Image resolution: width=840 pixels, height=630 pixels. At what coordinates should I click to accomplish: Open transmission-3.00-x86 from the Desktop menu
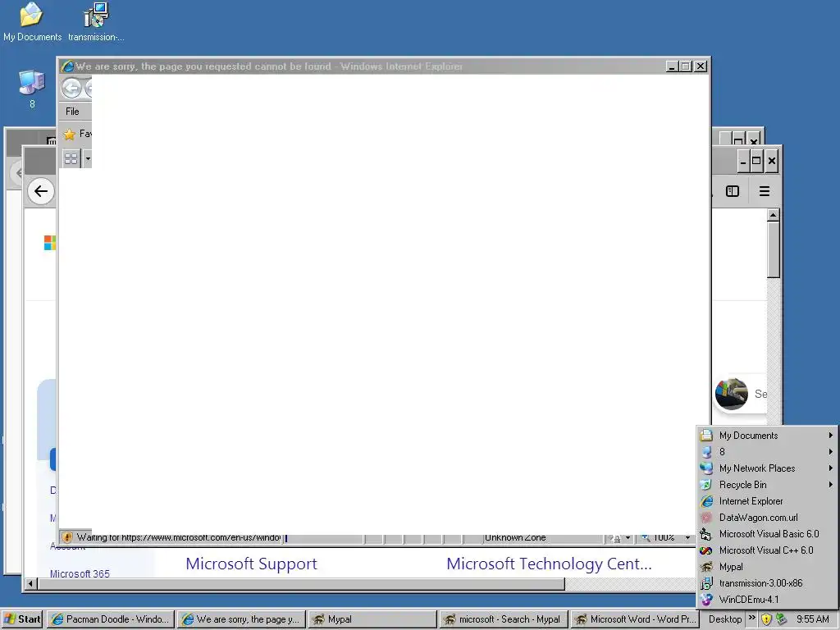(x=766, y=583)
